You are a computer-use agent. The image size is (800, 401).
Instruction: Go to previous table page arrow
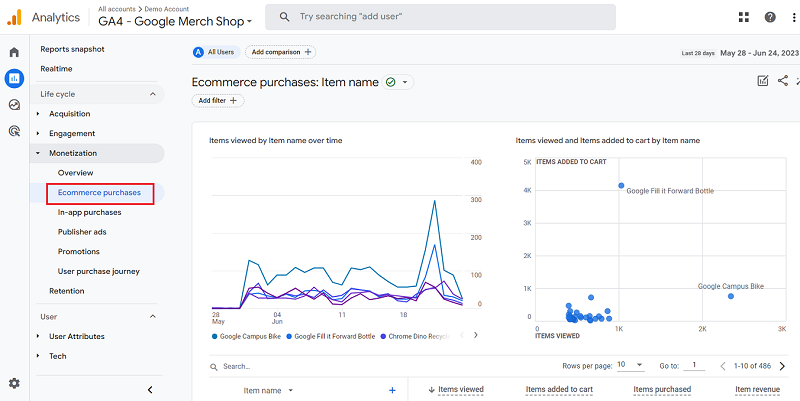click(722, 366)
